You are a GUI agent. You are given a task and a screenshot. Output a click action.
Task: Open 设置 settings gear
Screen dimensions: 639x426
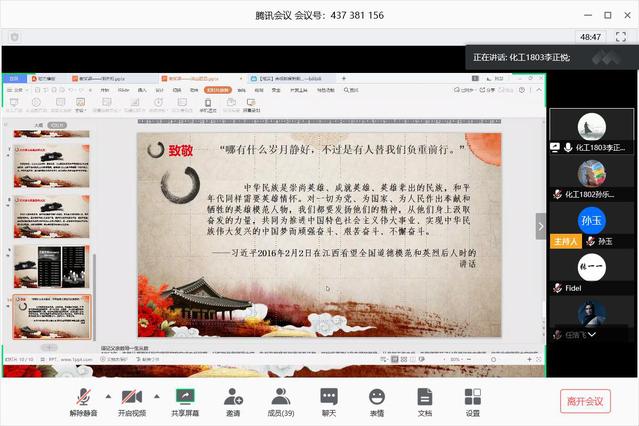[x=472, y=401]
